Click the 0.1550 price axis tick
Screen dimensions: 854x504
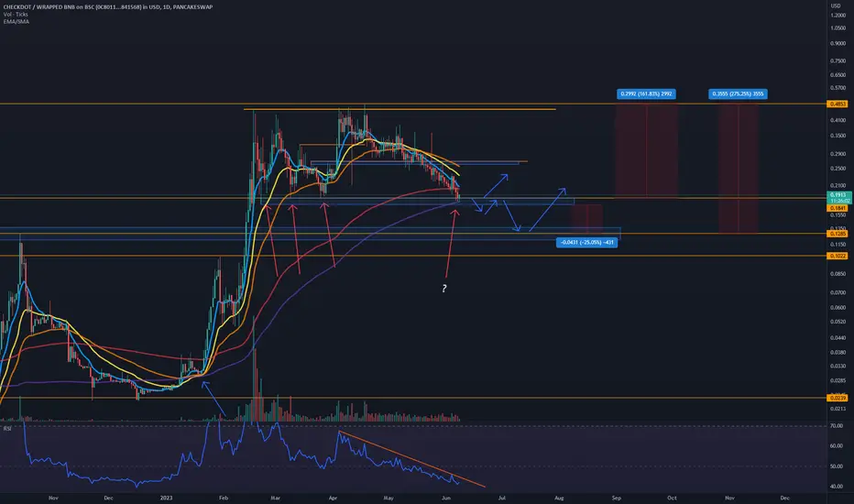(x=838, y=215)
